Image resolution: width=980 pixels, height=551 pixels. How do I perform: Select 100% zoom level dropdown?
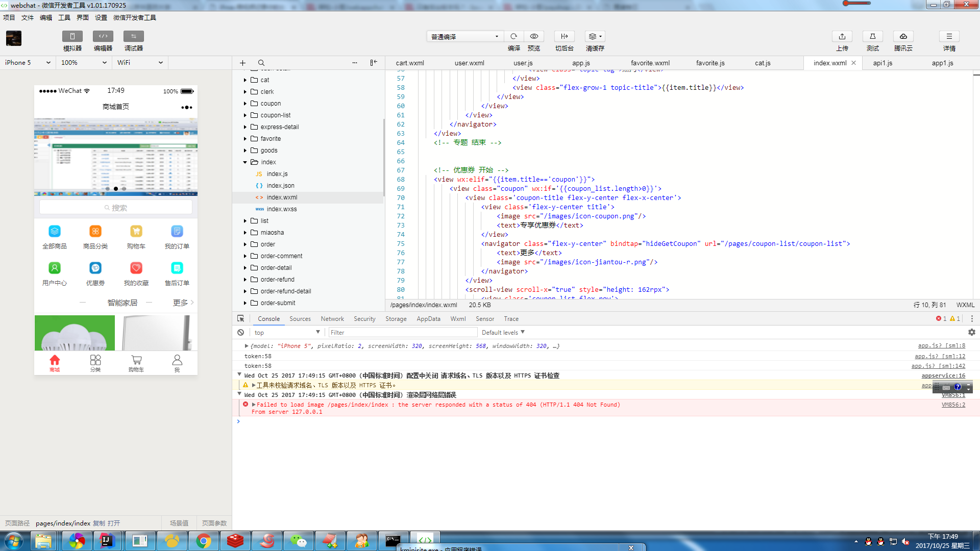point(84,63)
